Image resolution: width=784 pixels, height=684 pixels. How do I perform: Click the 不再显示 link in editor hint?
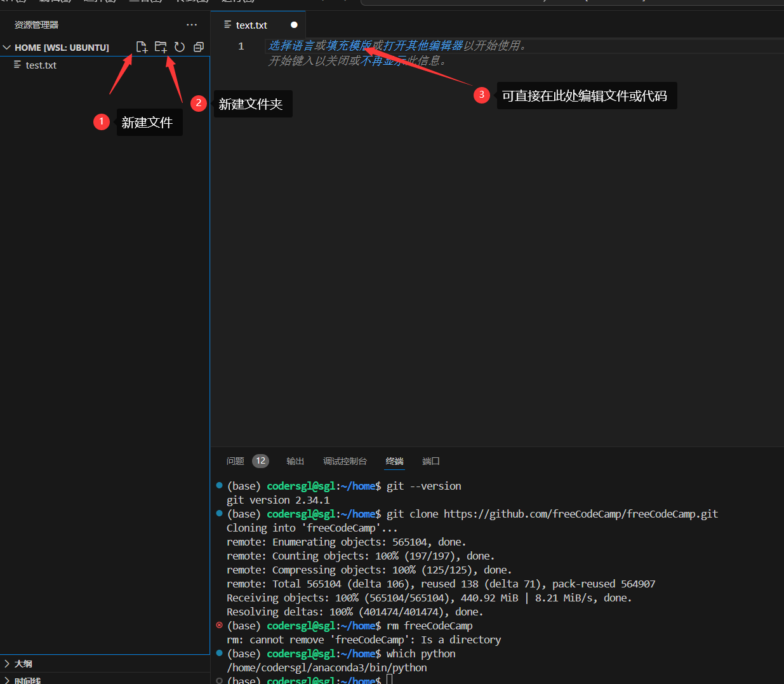(x=383, y=61)
